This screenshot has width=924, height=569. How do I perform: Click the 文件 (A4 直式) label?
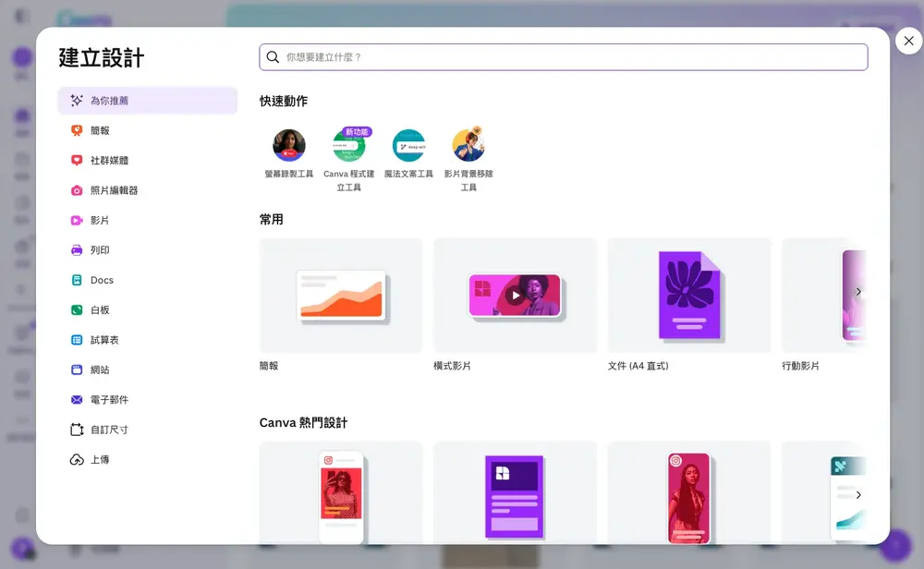click(x=638, y=366)
